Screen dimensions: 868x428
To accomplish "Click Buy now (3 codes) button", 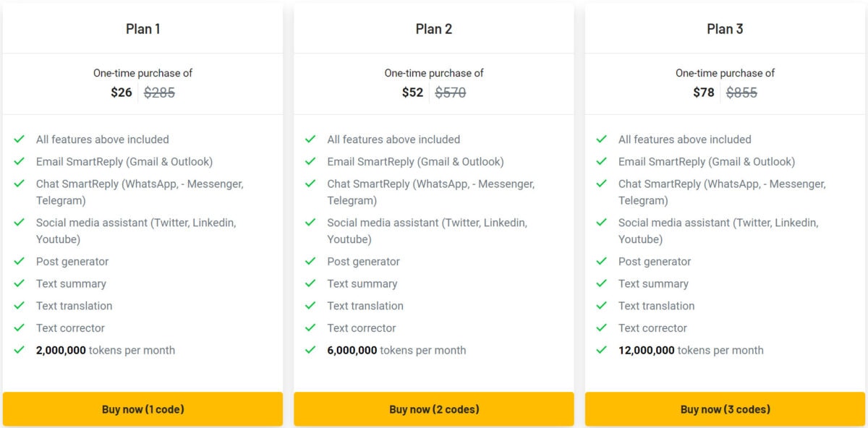I will pyautogui.click(x=725, y=408).
